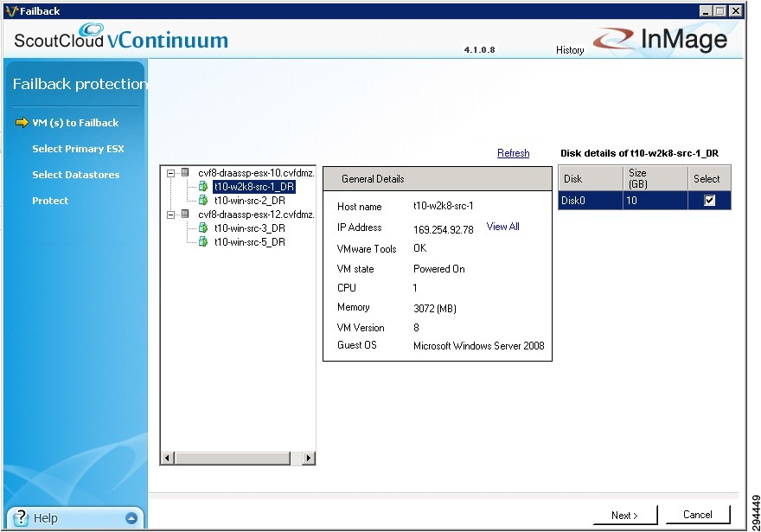Click the Disk0 cell in disk table

point(591,201)
